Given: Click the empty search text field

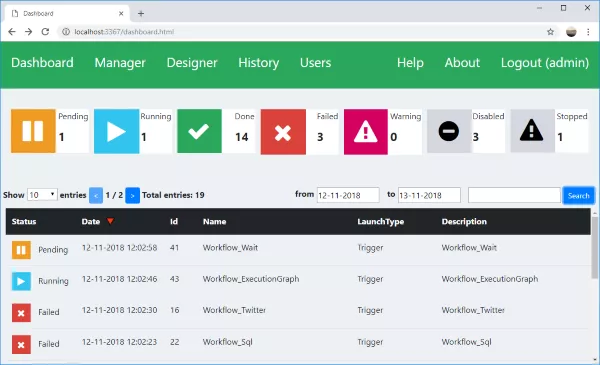Looking at the screenshot, I should [514, 195].
